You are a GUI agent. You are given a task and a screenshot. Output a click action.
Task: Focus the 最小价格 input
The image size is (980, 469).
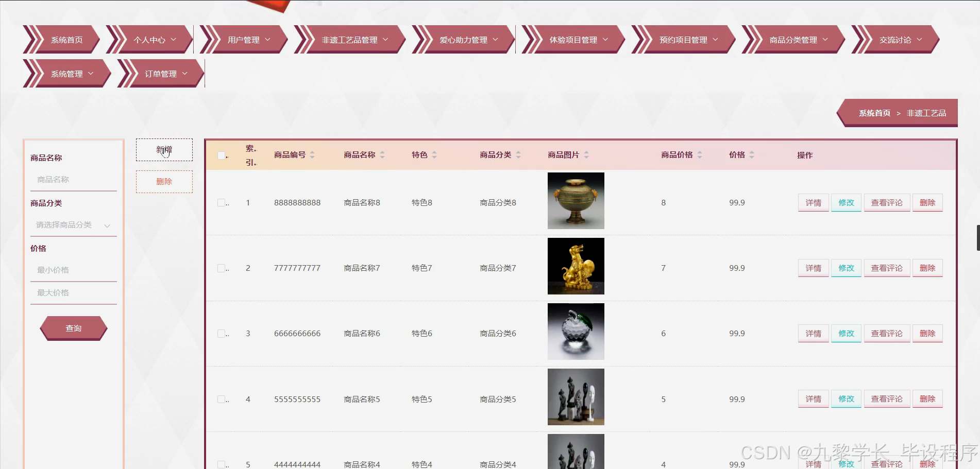74,270
